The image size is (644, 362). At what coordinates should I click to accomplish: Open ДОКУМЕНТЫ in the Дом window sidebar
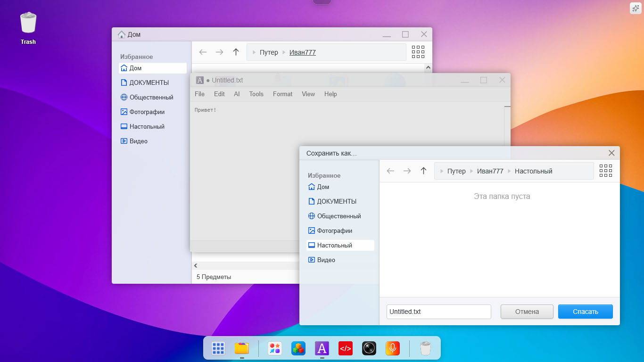click(153, 82)
